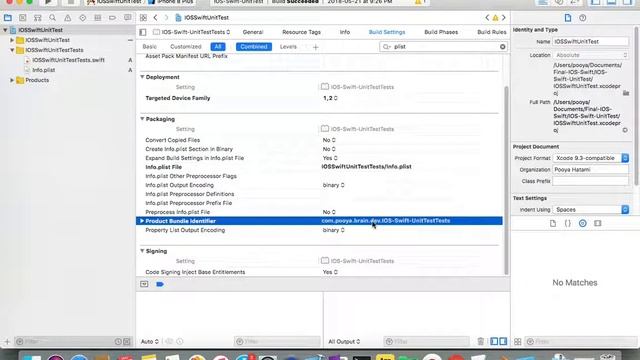
Task: Go back in editor history
Action: coord(156,18)
